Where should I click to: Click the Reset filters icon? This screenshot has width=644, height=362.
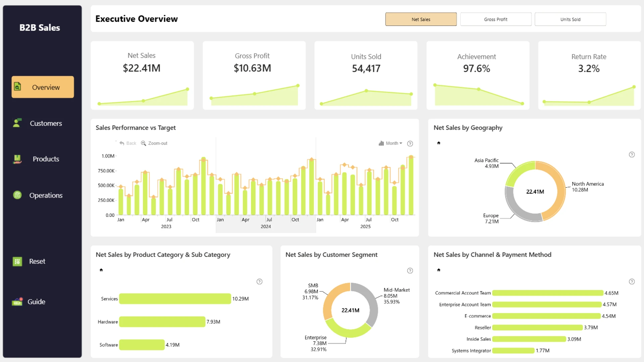17,261
